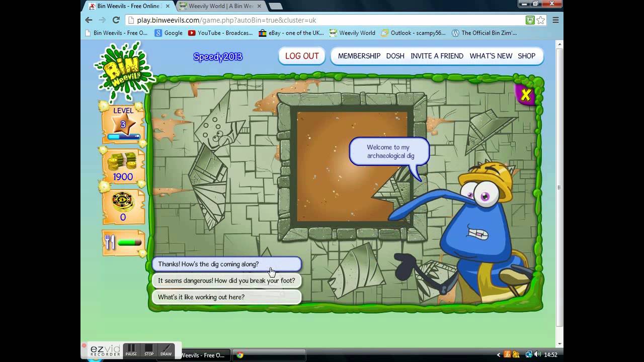Image resolution: width=644 pixels, height=362 pixels.
Task: Click the green food energy bar
Action: coord(130,243)
